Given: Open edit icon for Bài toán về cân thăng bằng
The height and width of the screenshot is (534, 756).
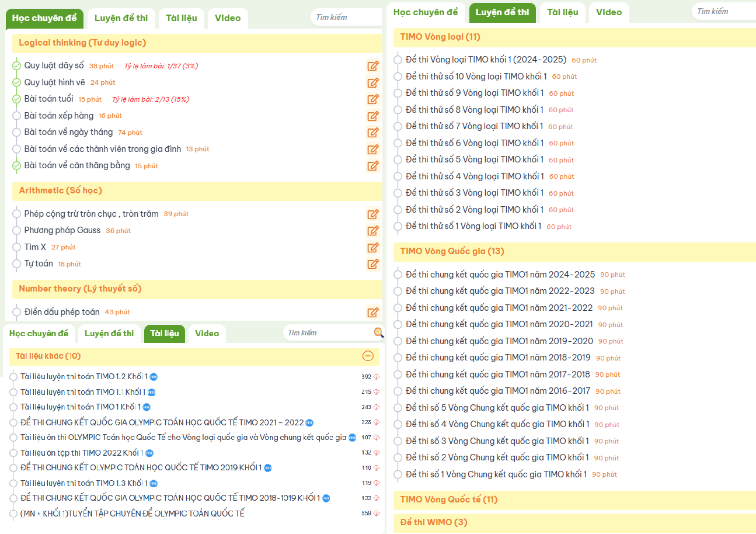Looking at the screenshot, I should tap(373, 166).
